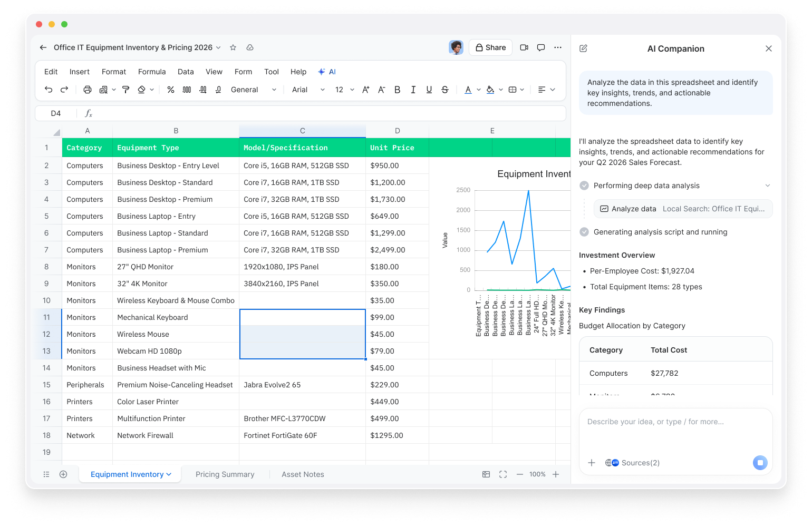
Task: Decrease zoom using the minus control
Action: pyautogui.click(x=519, y=474)
